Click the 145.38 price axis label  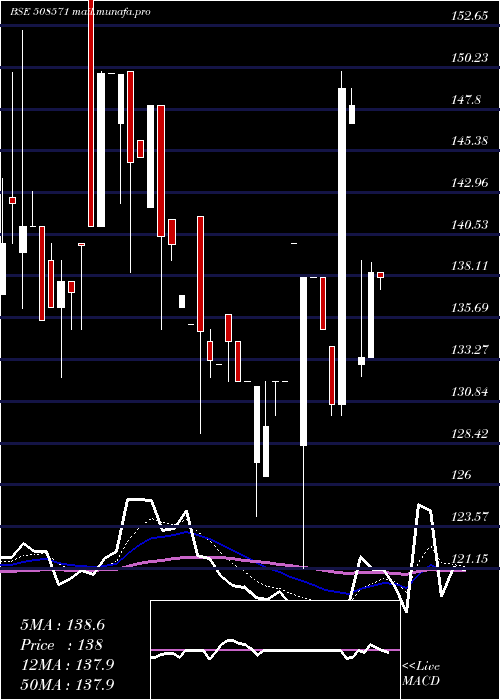point(468,141)
